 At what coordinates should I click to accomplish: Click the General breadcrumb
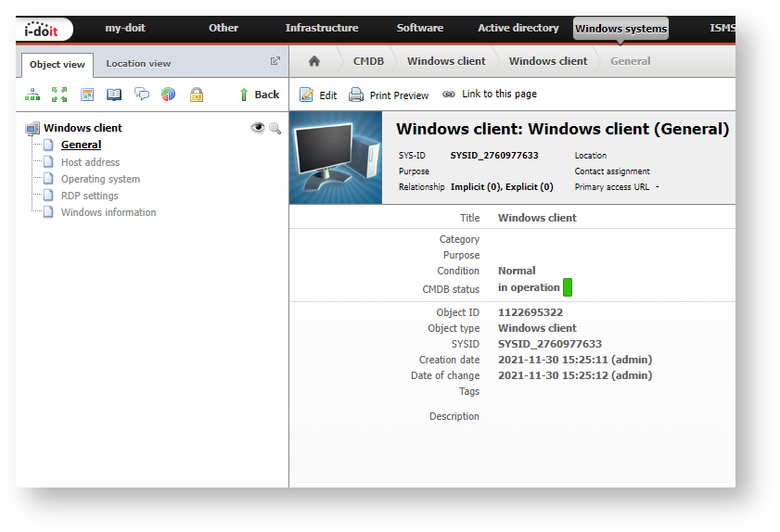(631, 61)
